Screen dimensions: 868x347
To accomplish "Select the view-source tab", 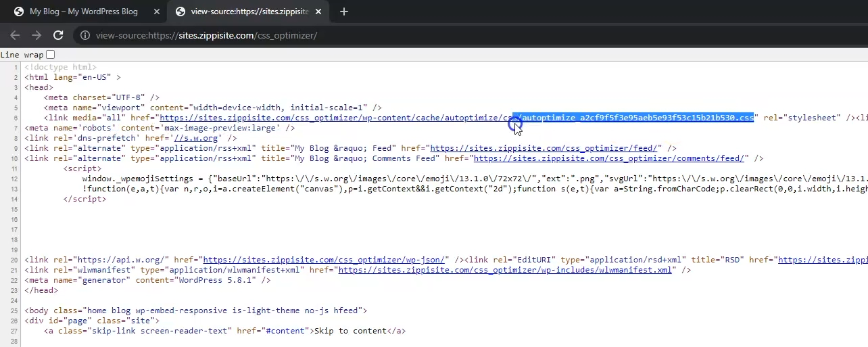I will (x=249, y=11).
